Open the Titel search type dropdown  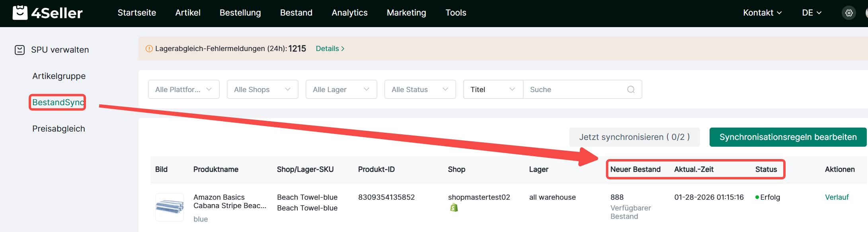click(493, 89)
